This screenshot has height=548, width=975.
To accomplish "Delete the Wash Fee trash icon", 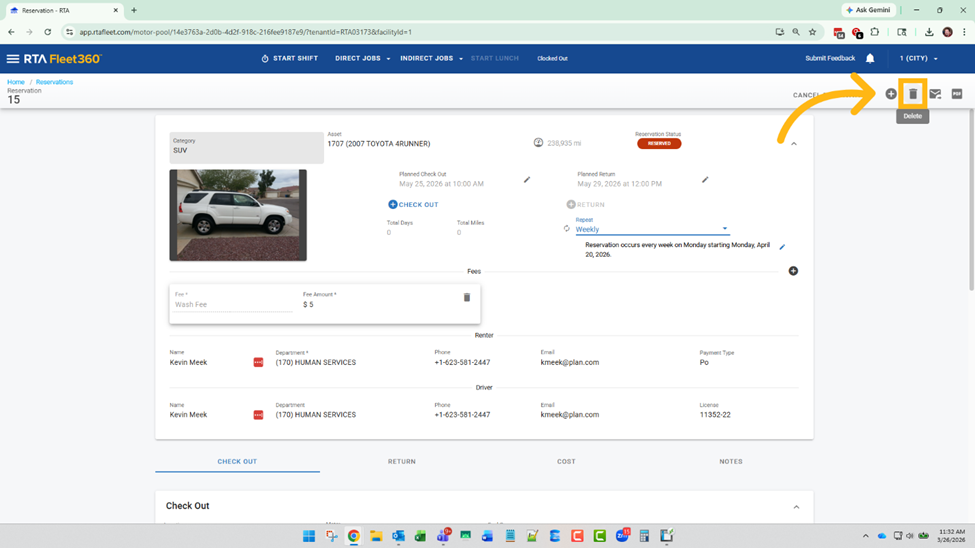I will tap(467, 298).
